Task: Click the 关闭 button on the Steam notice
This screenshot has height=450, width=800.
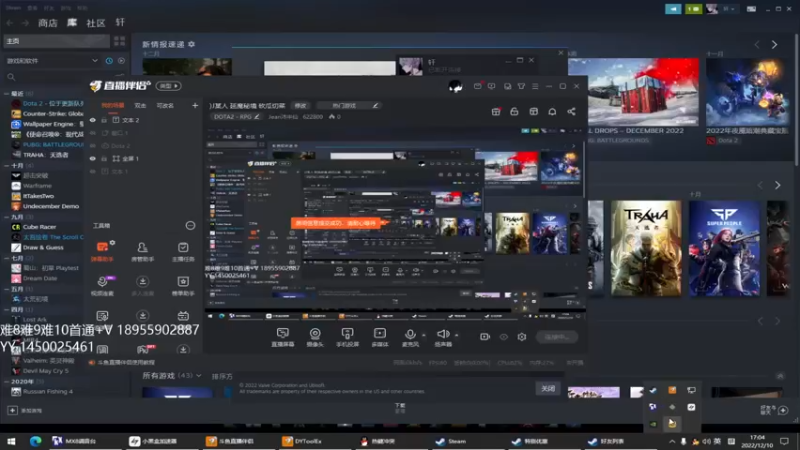Action: [547, 388]
